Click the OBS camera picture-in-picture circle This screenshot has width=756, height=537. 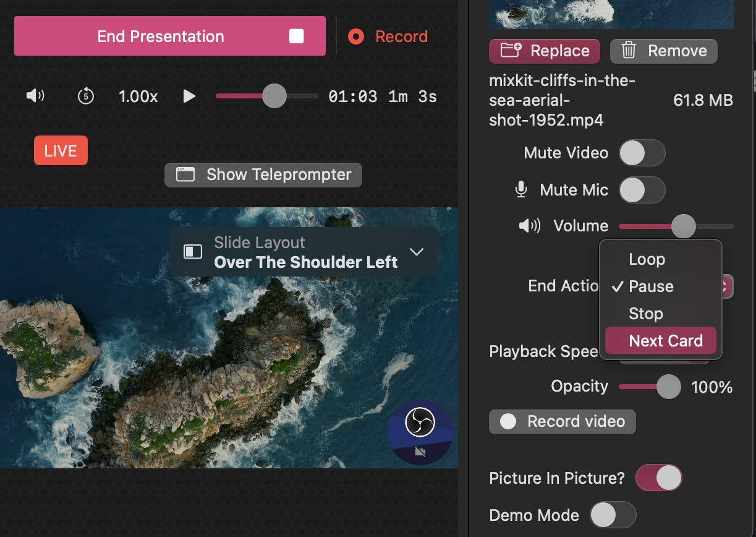coord(420,432)
